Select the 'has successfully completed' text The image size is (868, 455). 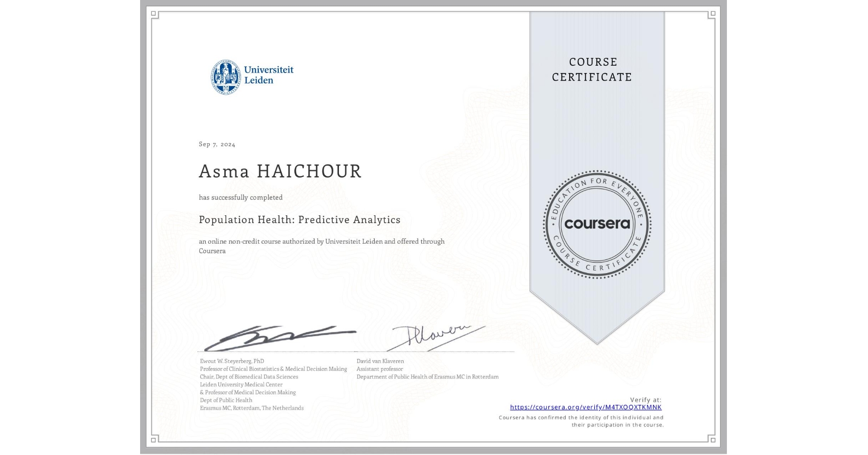(x=241, y=197)
